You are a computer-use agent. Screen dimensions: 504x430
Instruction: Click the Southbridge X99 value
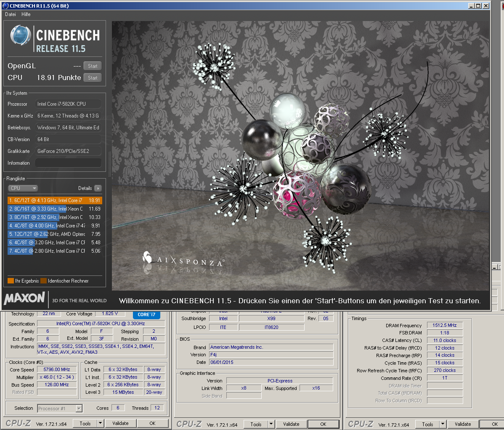coord(271,318)
